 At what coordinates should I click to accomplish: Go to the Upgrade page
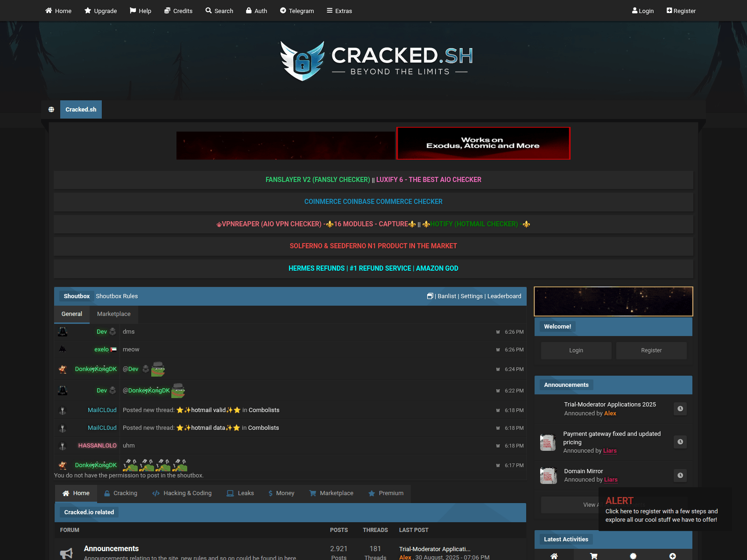click(x=100, y=11)
